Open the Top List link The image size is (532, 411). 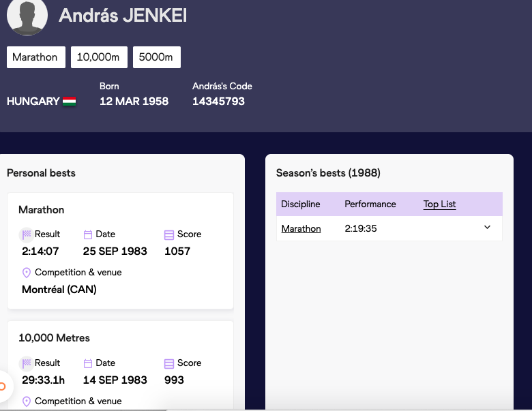pos(439,204)
